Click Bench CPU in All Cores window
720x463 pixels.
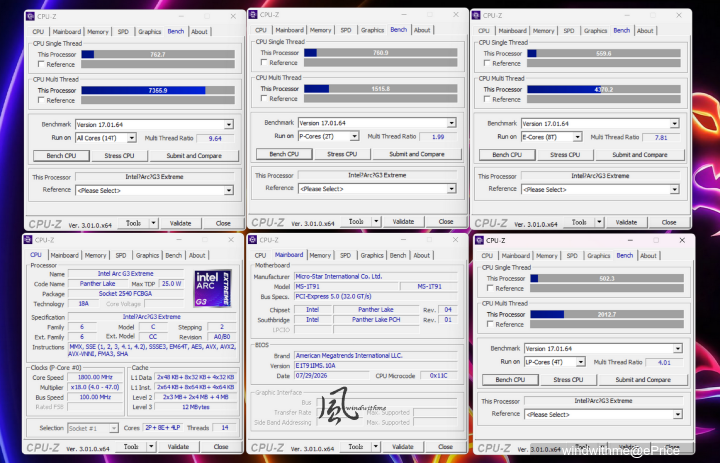click(62, 156)
